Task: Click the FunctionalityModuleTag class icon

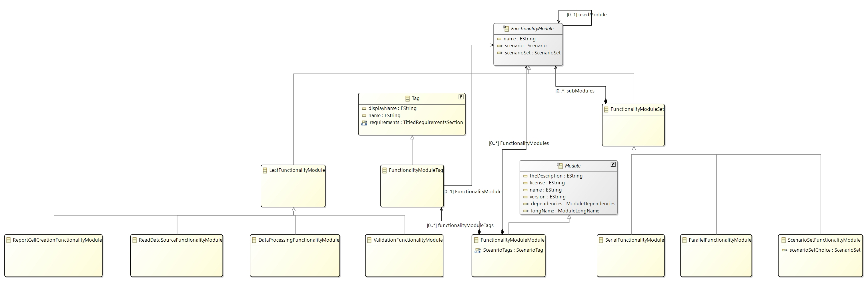Action: click(384, 171)
